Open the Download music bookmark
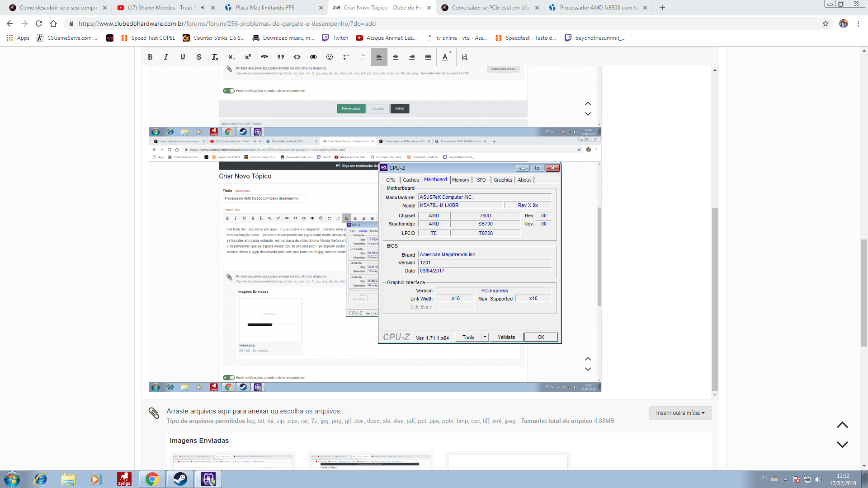This screenshot has height=488, width=868. [283, 38]
